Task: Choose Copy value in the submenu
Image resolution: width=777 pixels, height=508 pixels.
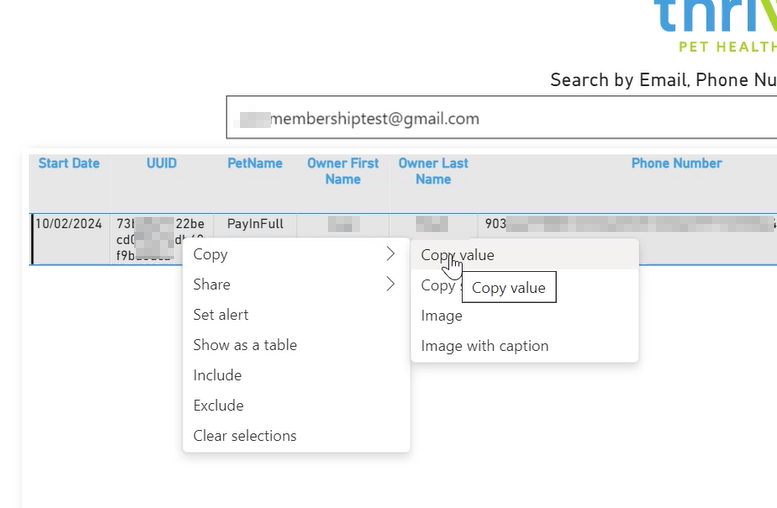Action: pos(458,255)
